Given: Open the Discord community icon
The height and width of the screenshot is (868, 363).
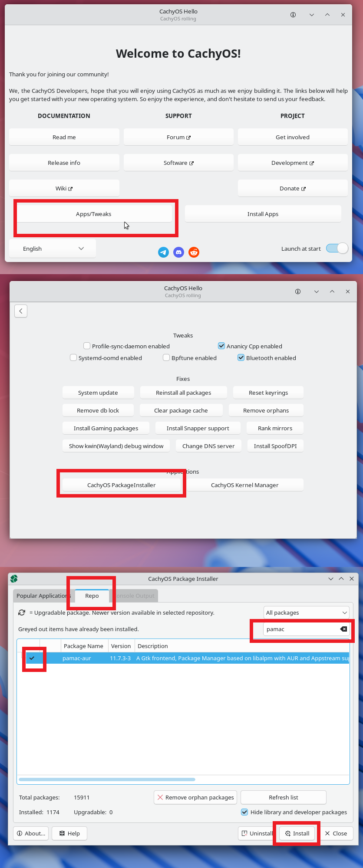Looking at the screenshot, I should click(x=178, y=252).
